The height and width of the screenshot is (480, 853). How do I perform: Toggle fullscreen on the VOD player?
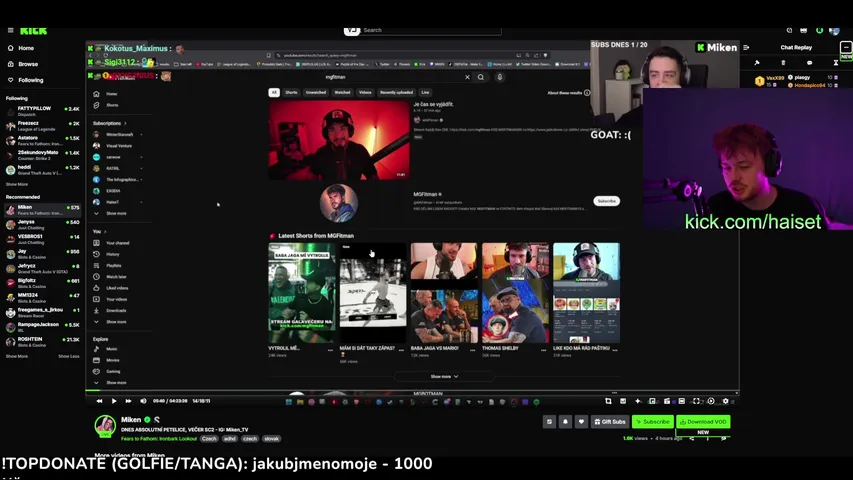pos(696,401)
